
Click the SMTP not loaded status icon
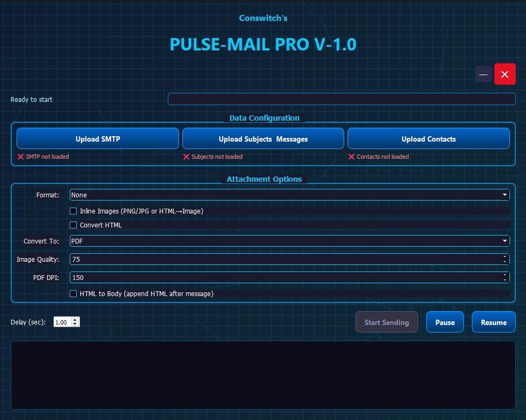21,157
